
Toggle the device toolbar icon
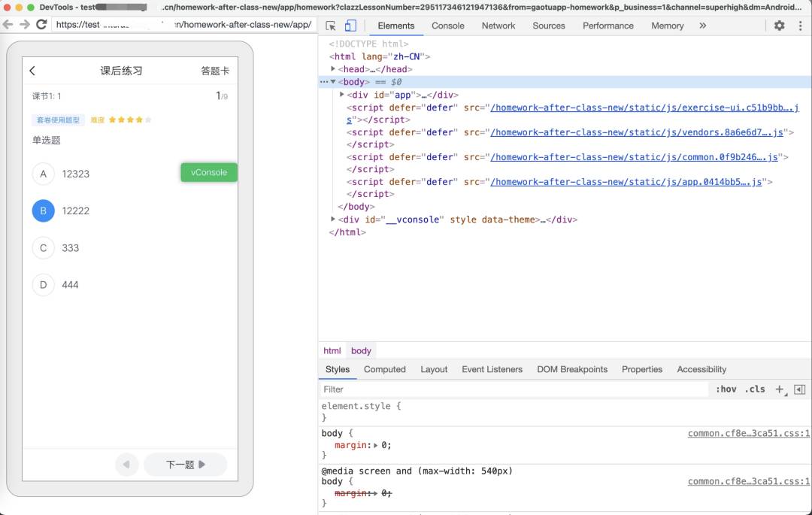(x=350, y=26)
